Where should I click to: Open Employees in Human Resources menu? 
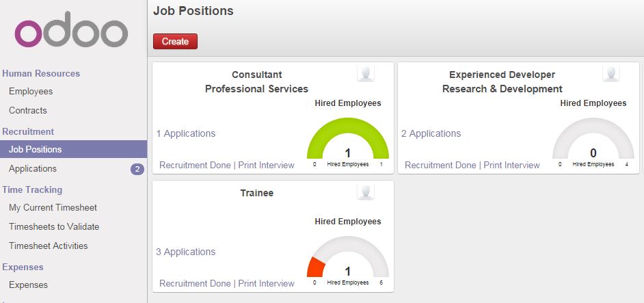31,91
